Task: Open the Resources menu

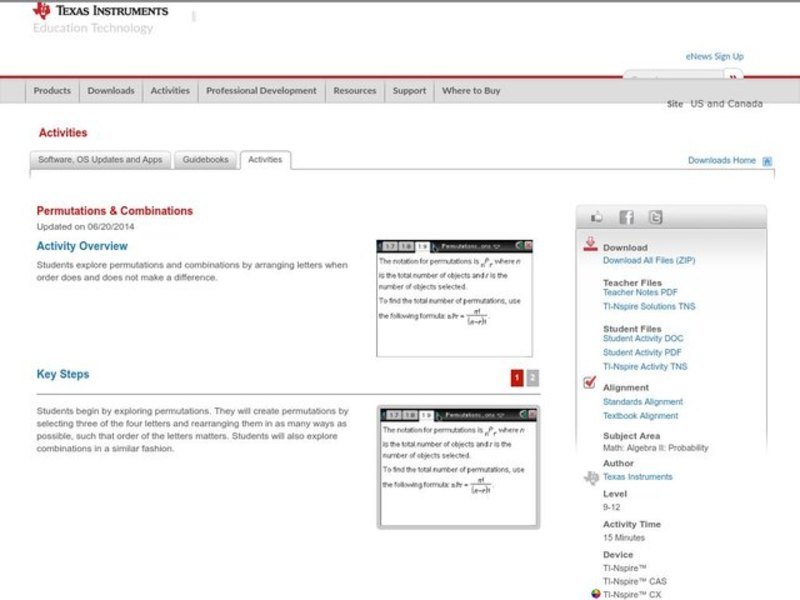Action: click(x=355, y=91)
